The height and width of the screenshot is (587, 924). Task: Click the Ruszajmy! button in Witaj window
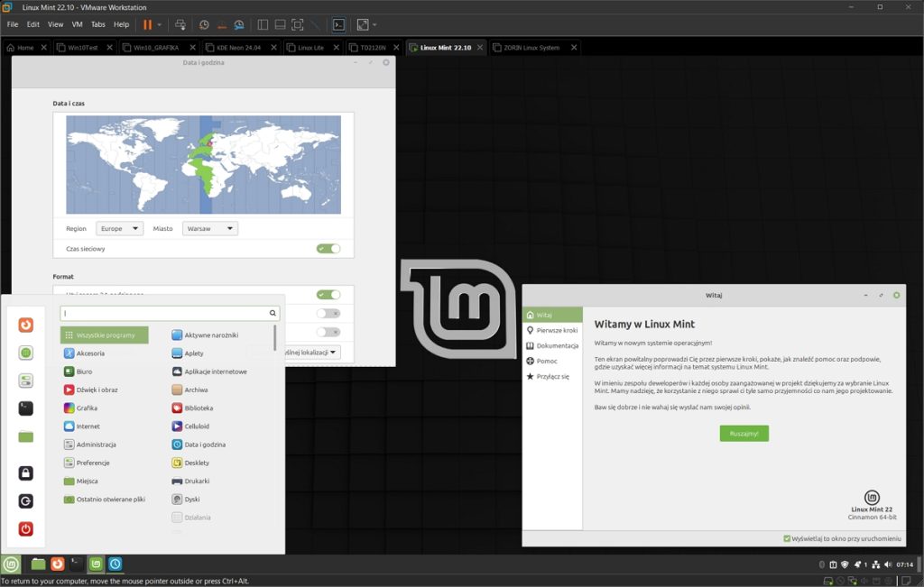(744, 433)
